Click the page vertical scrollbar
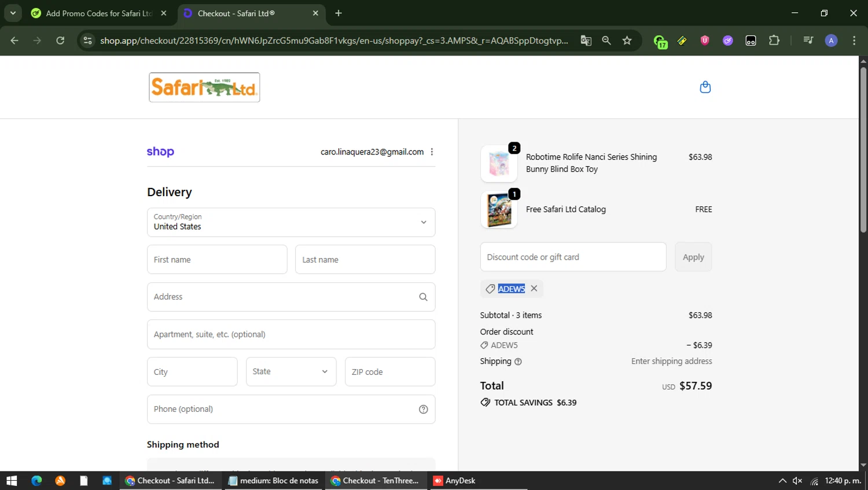The image size is (868, 490). point(863,150)
